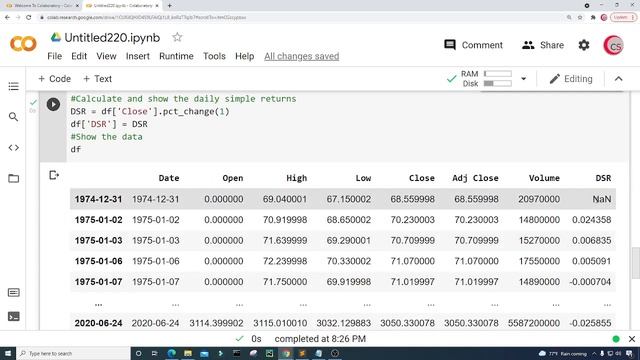640x360 pixels.
Task: Select index row 2020-06-24
Action: tap(98, 323)
